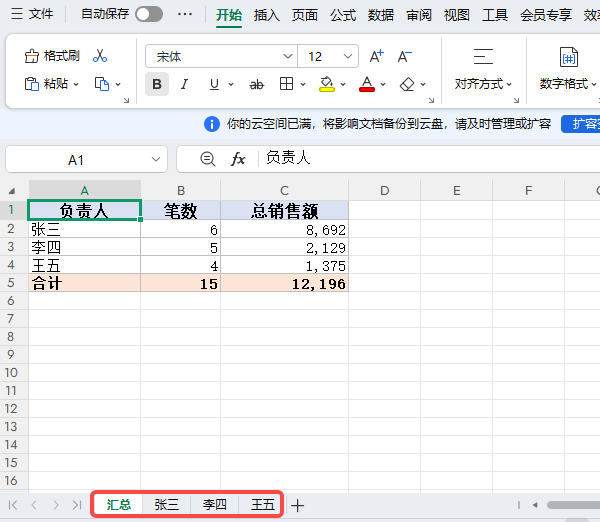Click the copy icon
The height and width of the screenshot is (522, 600).
102,84
